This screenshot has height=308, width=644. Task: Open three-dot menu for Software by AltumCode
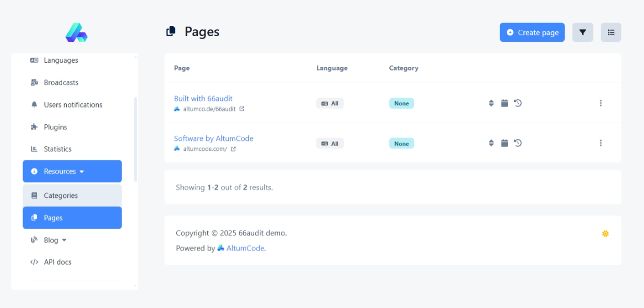pyautogui.click(x=601, y=143)
